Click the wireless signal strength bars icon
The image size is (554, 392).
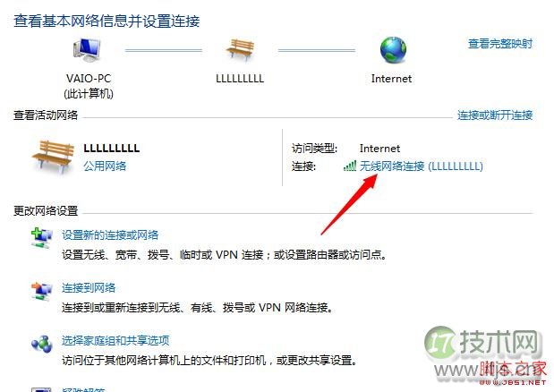click(350, 166)
